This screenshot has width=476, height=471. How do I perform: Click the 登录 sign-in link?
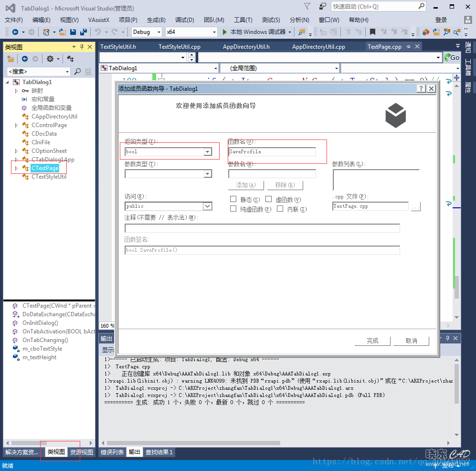coord(441,20)
